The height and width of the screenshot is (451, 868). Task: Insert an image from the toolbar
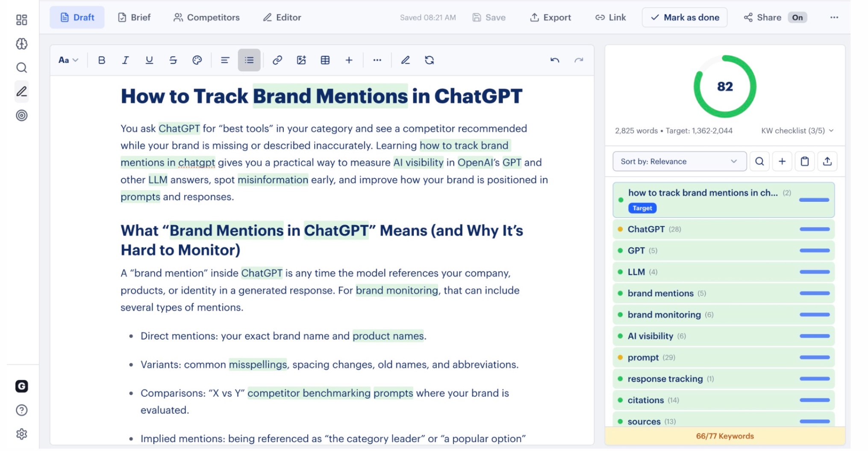(301, 60)
